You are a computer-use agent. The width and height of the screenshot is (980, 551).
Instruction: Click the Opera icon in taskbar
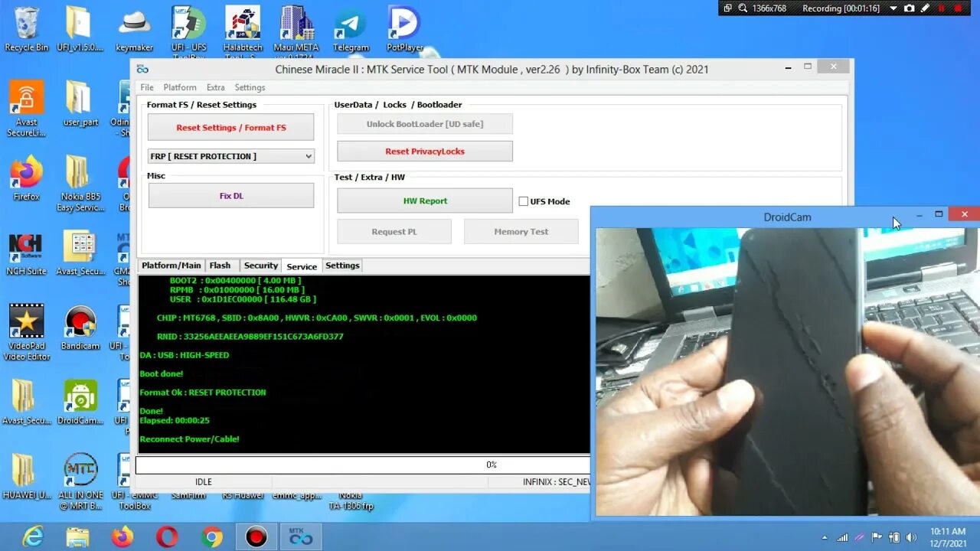coord(167,537)
